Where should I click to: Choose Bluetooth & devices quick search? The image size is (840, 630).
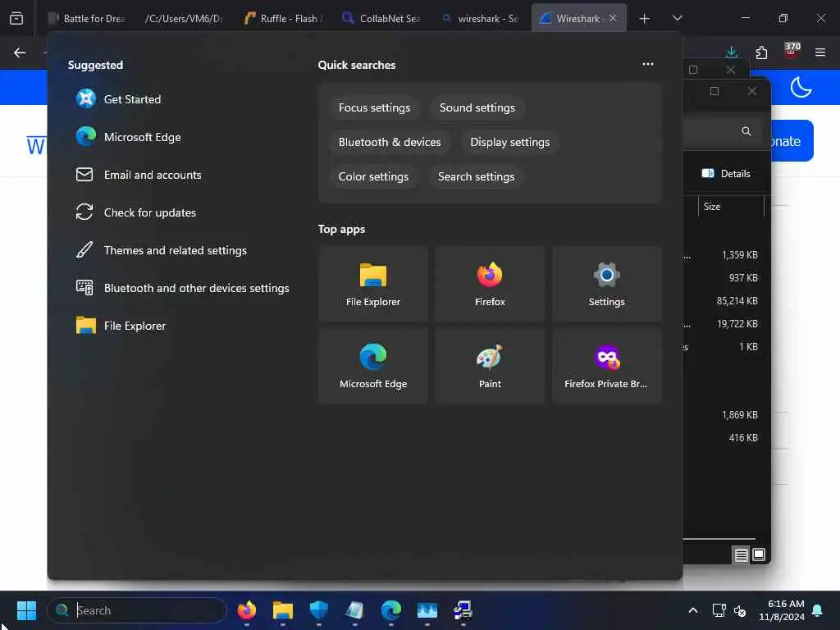pyautogui.click(x=390, y=142)
